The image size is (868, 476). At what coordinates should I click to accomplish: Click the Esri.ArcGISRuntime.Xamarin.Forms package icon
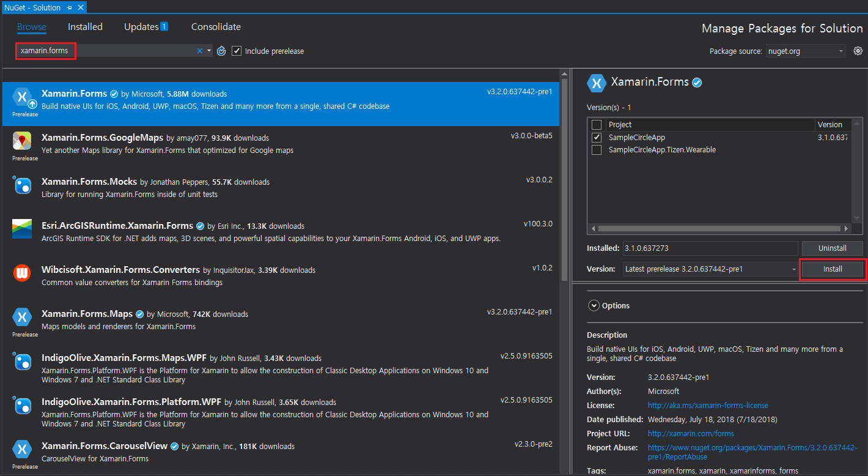coord(22,229)
